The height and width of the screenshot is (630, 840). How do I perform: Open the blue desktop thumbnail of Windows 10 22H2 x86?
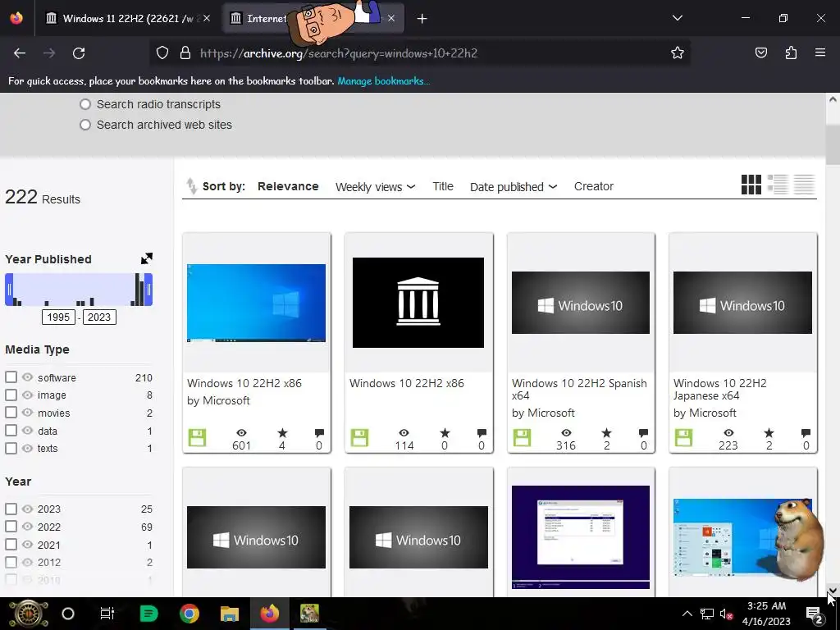[256, 303]
